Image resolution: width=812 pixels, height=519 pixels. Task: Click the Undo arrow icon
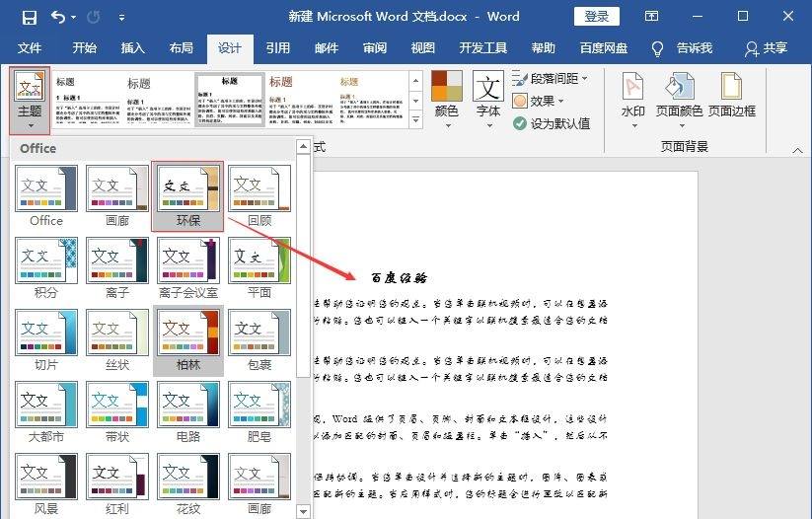(x=58, y=17)
